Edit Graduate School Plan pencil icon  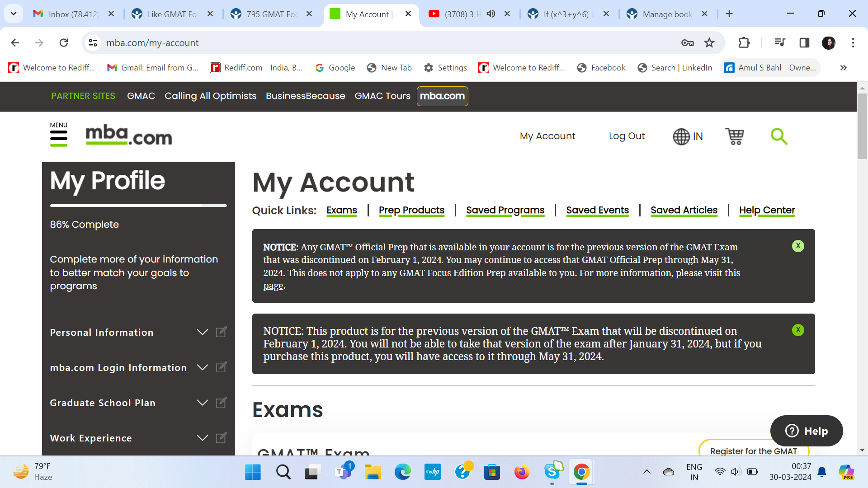click(x=221, y=403)
